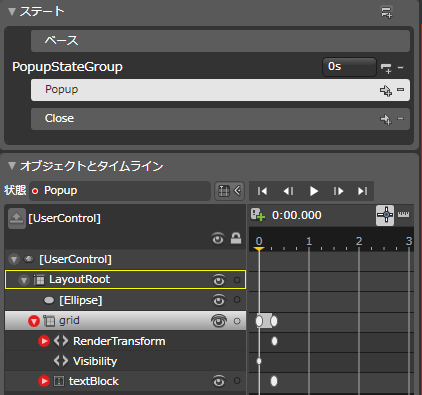Screen dimensions: 422x395
Task: Select the grid element row
Action: click(x=125, y=321)
